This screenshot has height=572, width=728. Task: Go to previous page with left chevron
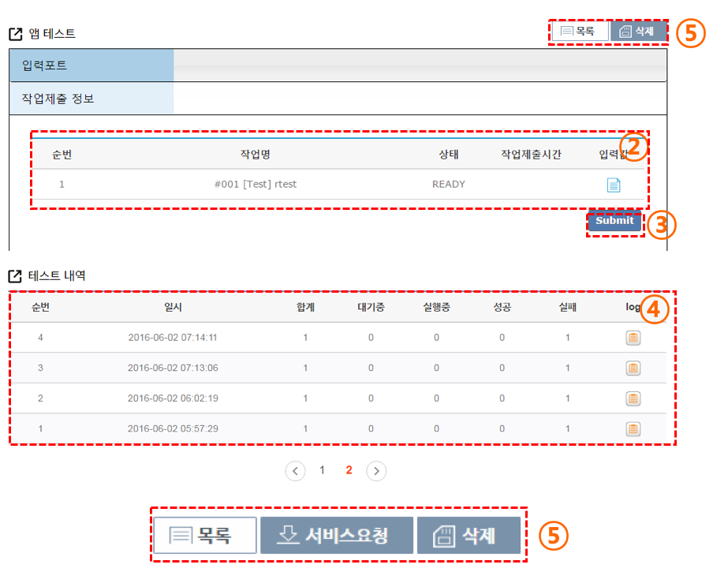[x=295, y=471]
